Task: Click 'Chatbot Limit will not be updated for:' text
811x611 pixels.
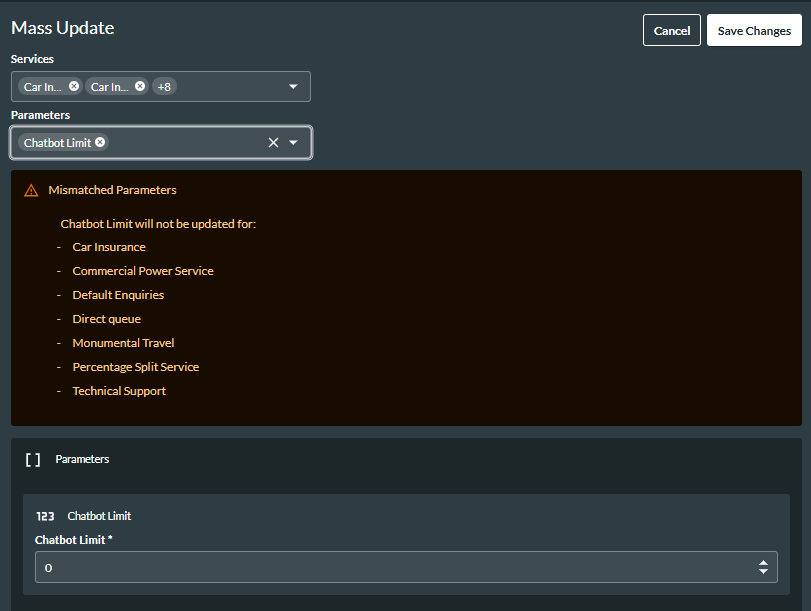Action: pyautogui.click(x=158, y=224)
